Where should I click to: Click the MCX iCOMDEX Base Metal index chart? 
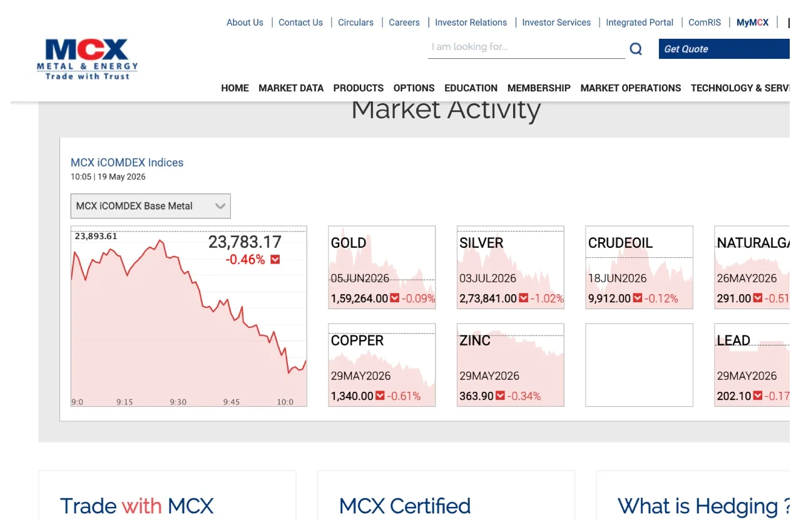click(188, 316)
